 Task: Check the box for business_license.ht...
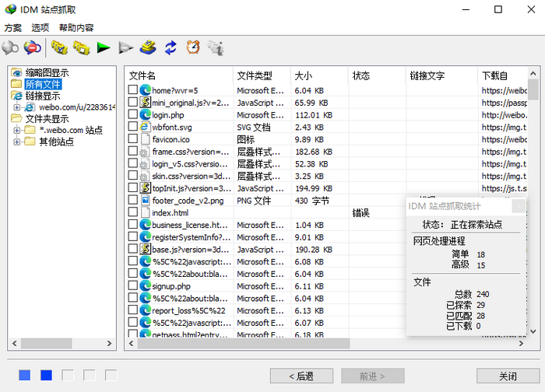[x=133, y=224]
